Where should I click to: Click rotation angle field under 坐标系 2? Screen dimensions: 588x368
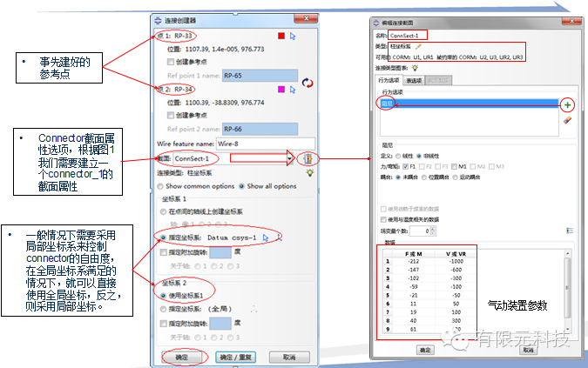[220, 324]
